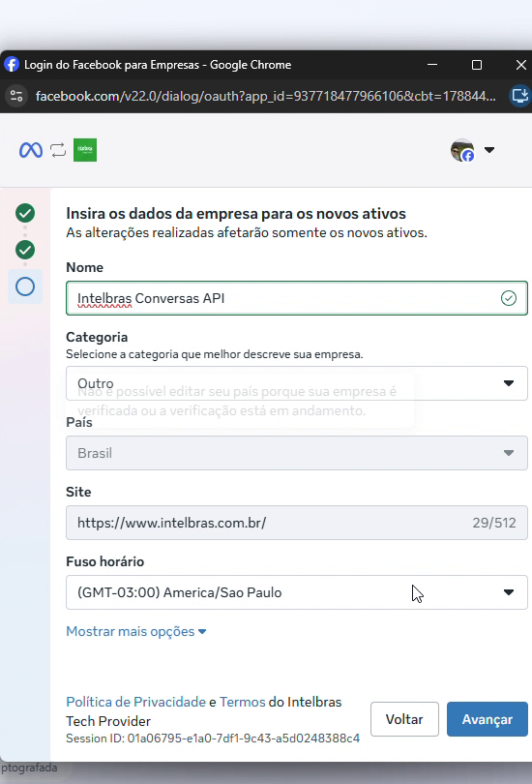This screenshot has height=784, width=532.
Task: Click the heading Insira os dados da empresa
Action: (236, 214)
